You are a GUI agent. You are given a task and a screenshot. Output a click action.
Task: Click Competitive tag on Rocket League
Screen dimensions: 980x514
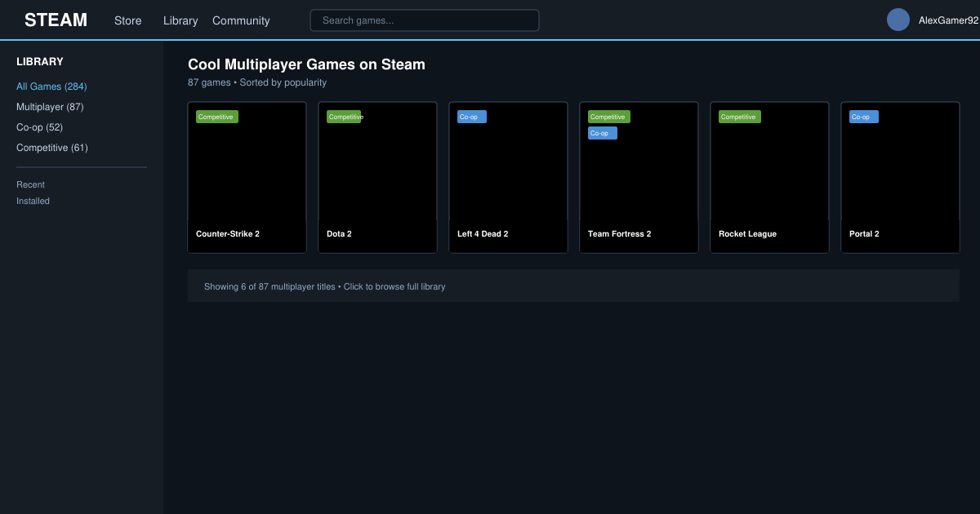tap(740, 117)
